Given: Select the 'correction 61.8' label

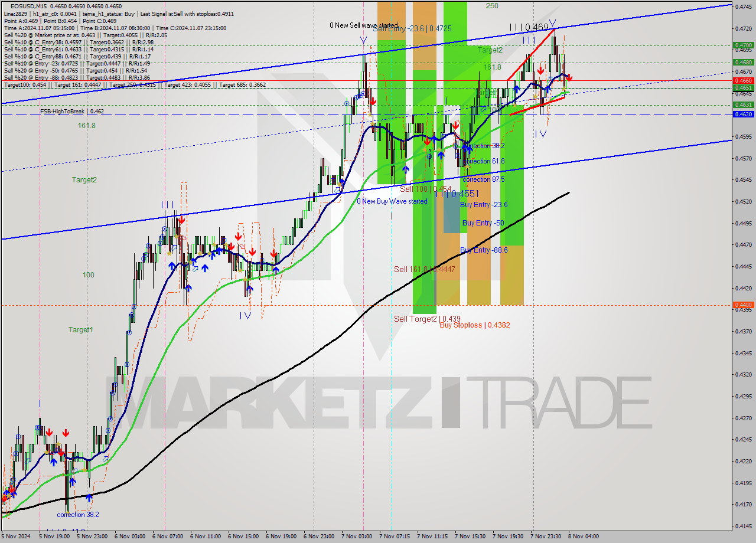Looking at the screenshot, I should click(484, 161).
